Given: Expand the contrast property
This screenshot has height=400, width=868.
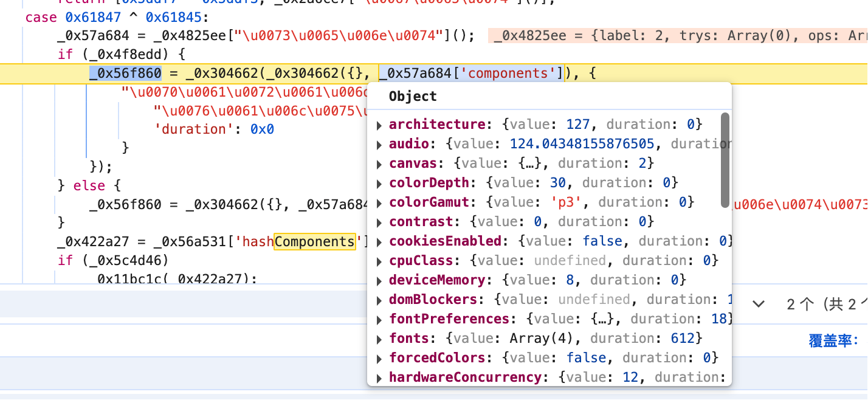Looking at the screenshot, I should tap(379, 222).
